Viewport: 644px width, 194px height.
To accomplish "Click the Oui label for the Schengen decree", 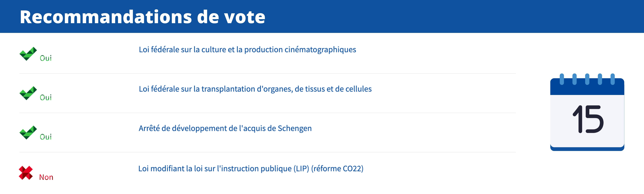I will click(46, 137).
